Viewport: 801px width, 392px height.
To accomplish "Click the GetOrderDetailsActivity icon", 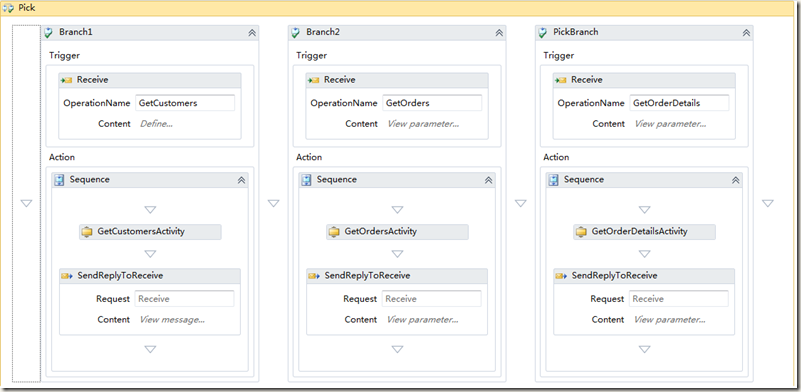I will [581, 232].
